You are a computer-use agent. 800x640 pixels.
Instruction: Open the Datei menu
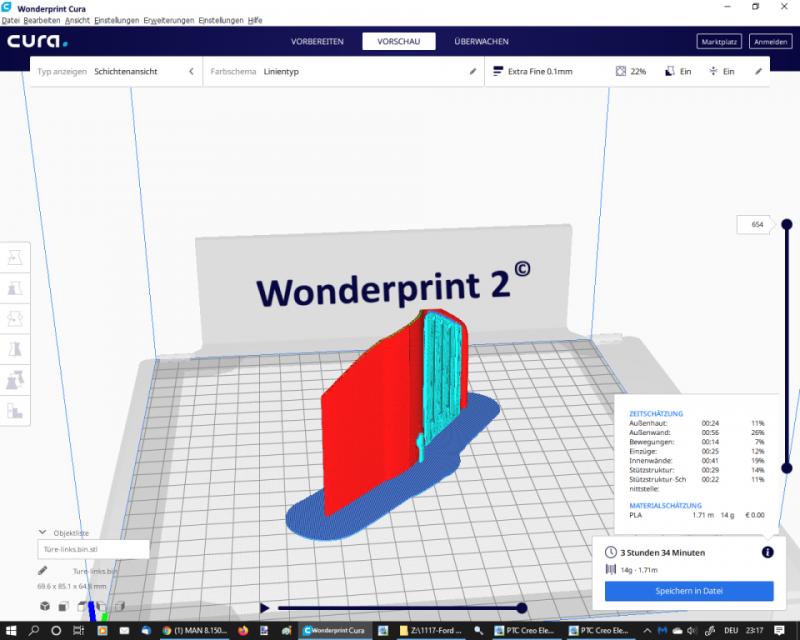pos(10,20)
